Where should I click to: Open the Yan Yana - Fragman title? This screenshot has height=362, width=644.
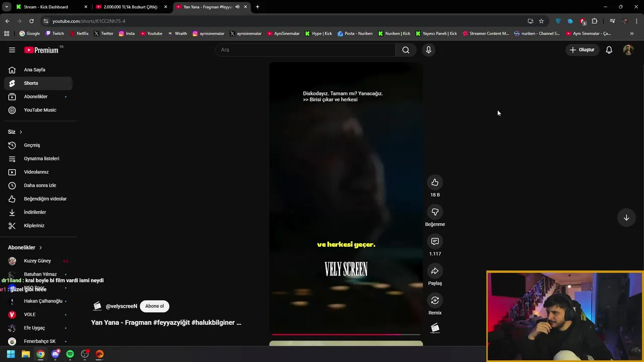click(166, 322)
